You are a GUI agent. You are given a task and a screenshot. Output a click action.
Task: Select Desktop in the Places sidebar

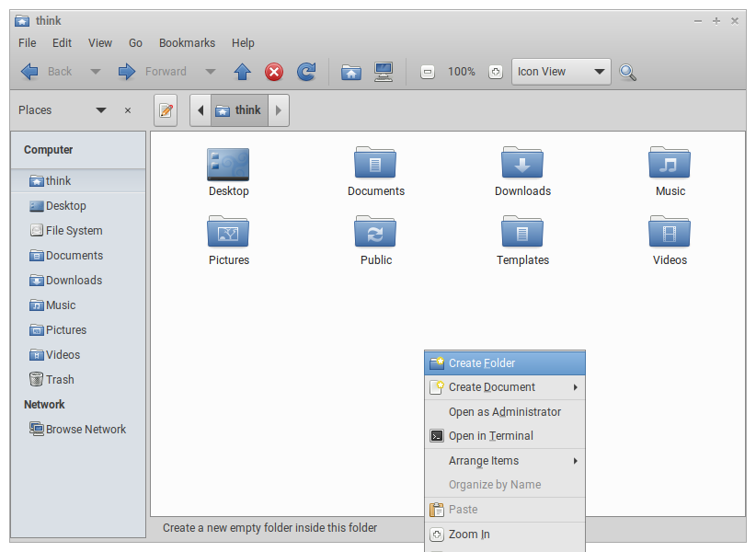pyautogui.click(x=78, y=206)
